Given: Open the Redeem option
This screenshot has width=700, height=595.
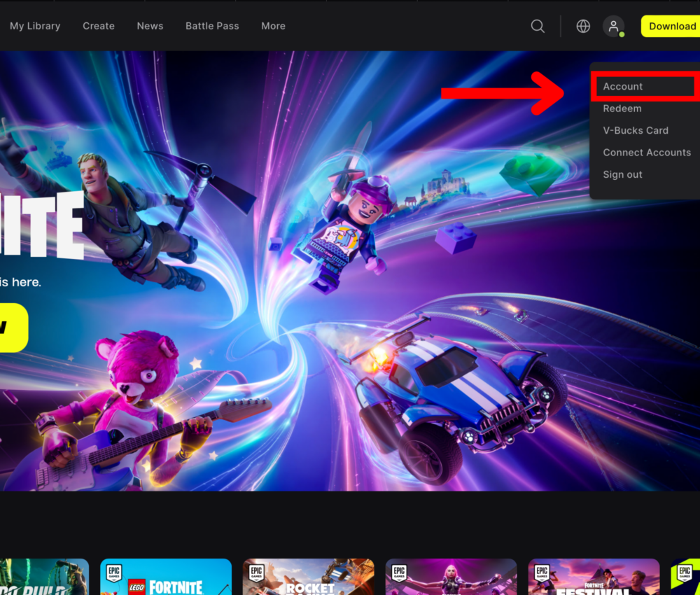Looking at the screenshot, I should click(x=622, y=108).
